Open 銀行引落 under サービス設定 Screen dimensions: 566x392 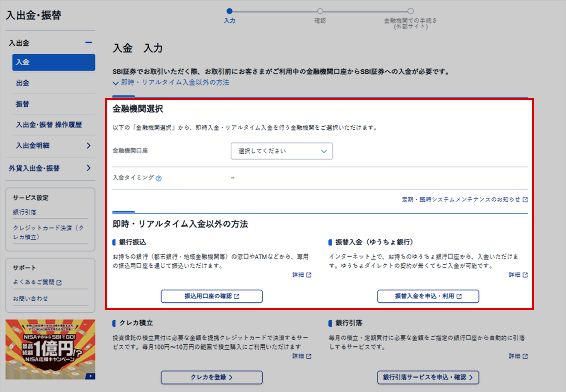(x=25, y=212)
